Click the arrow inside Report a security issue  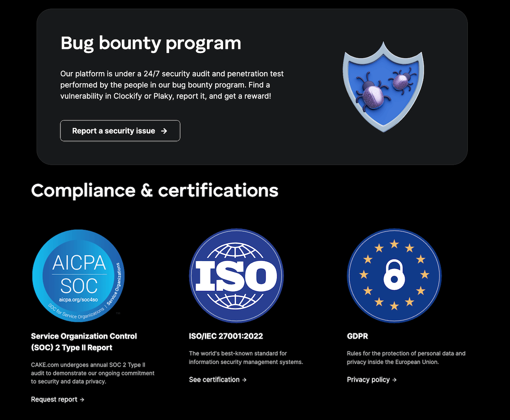click(x=165, y=131)
